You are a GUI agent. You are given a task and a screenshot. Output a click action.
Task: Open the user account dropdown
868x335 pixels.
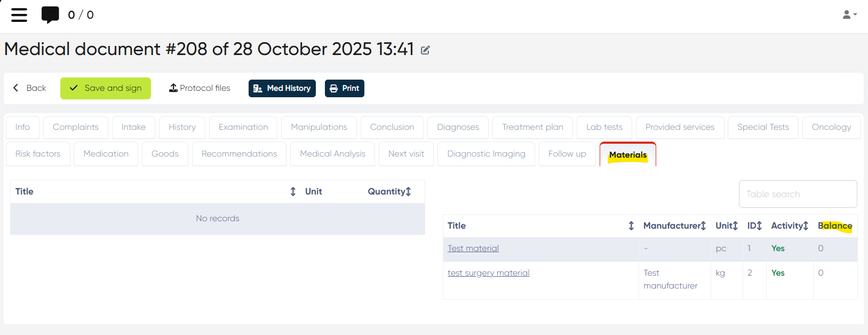tap(849, 15)
